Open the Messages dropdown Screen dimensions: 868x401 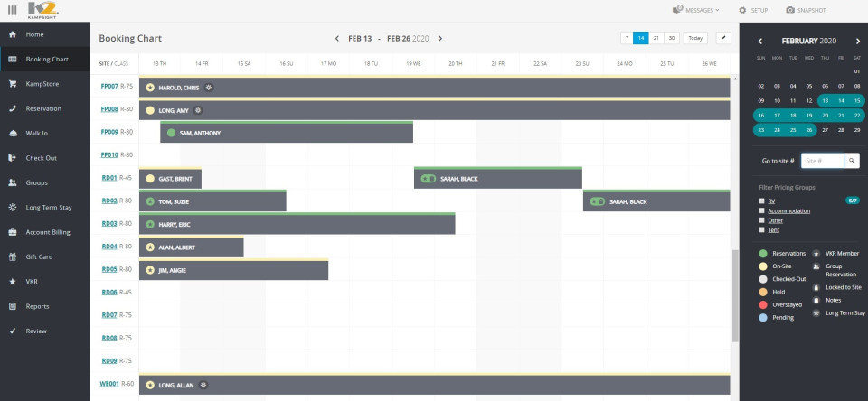point(696,10)
